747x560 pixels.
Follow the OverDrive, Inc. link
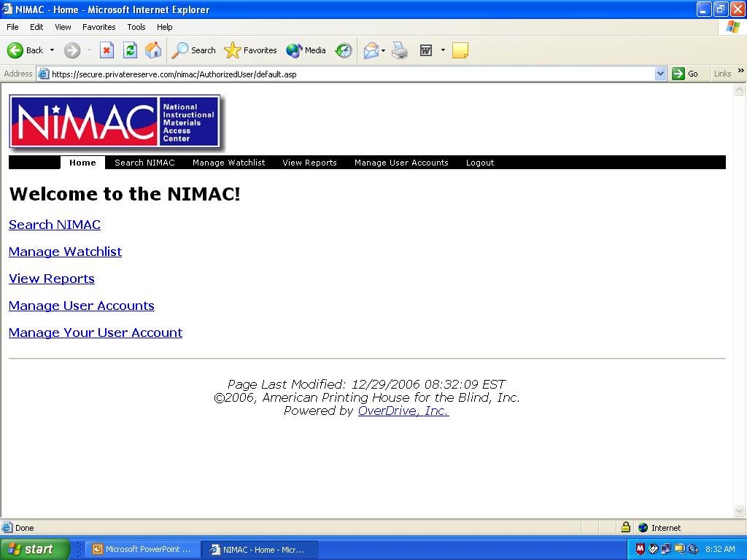(403, 411)
